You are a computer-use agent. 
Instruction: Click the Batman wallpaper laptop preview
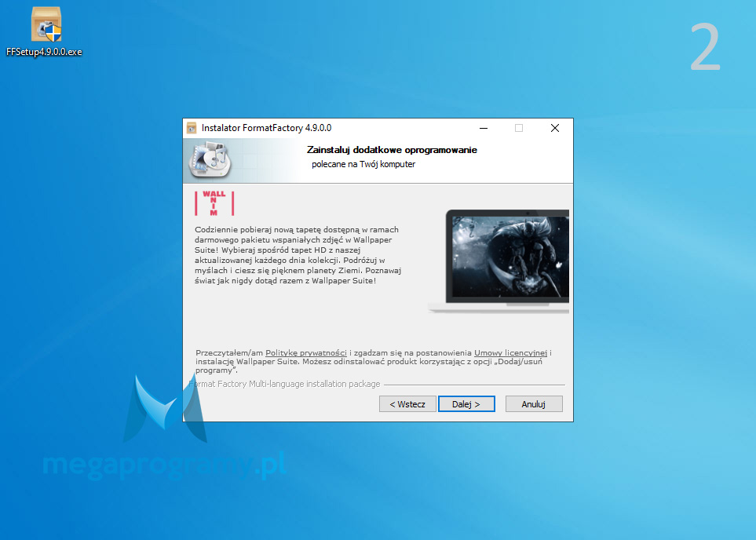coord(499,261)
